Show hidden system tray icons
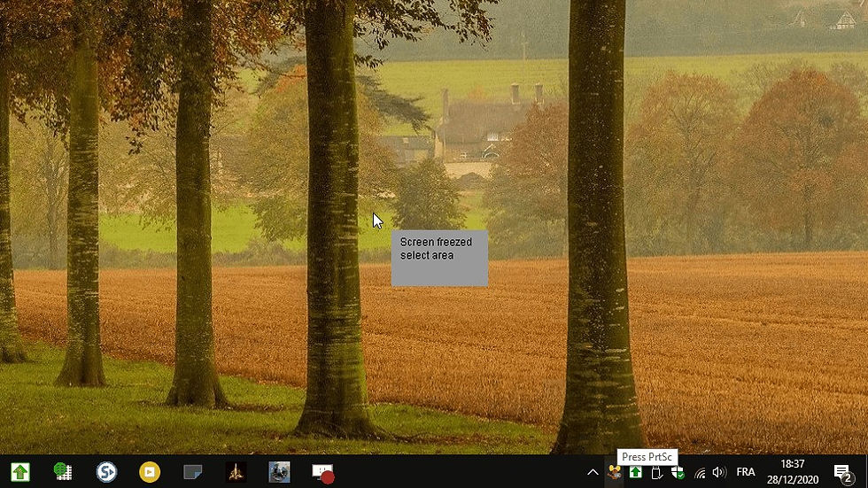The width and height of the screenshot is (868, 488). coord(593,472)
